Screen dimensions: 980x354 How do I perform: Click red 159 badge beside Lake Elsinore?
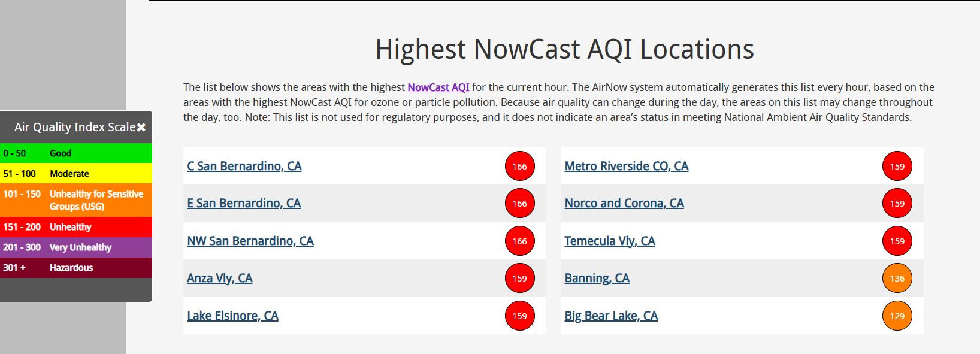click(x=519, y=316)
